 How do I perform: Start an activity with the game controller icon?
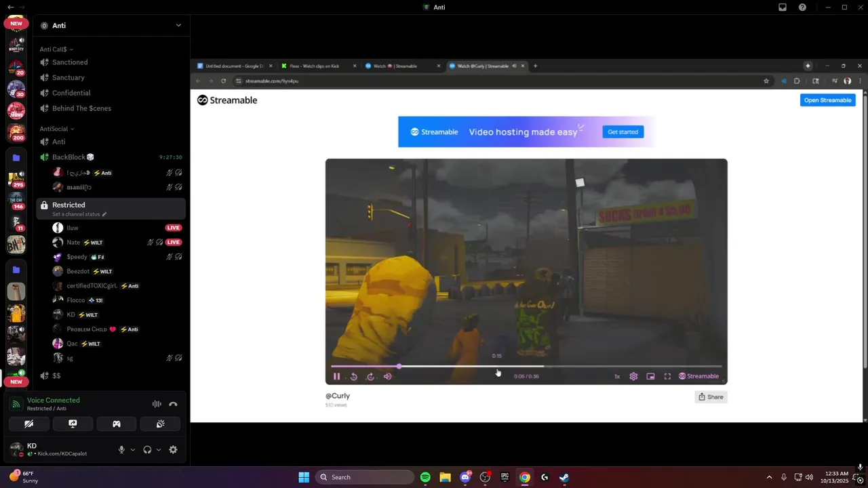[117, 424]
